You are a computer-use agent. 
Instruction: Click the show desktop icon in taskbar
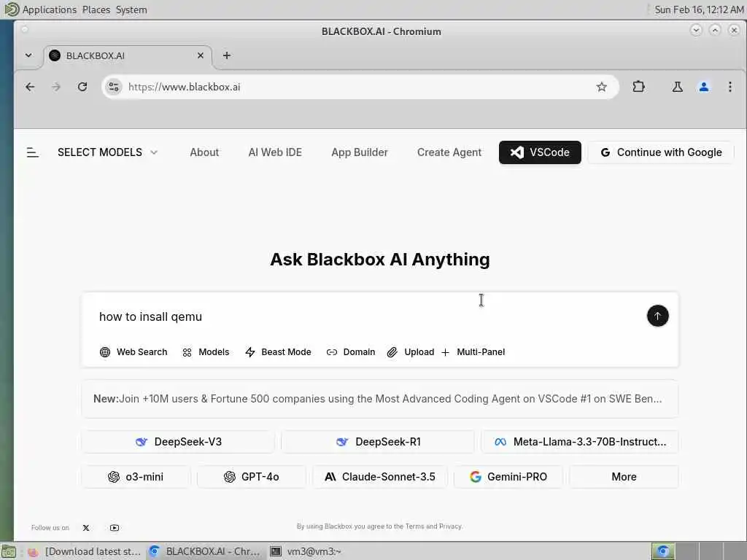click(9, 551)
